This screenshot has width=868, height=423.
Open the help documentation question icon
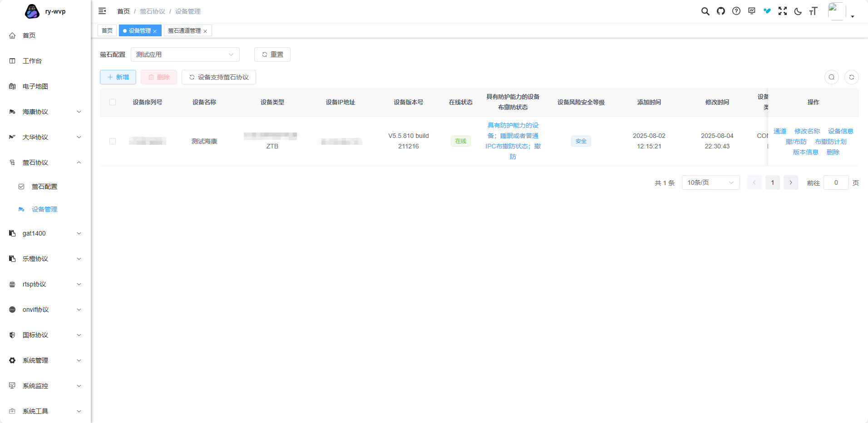click(736, 11)
